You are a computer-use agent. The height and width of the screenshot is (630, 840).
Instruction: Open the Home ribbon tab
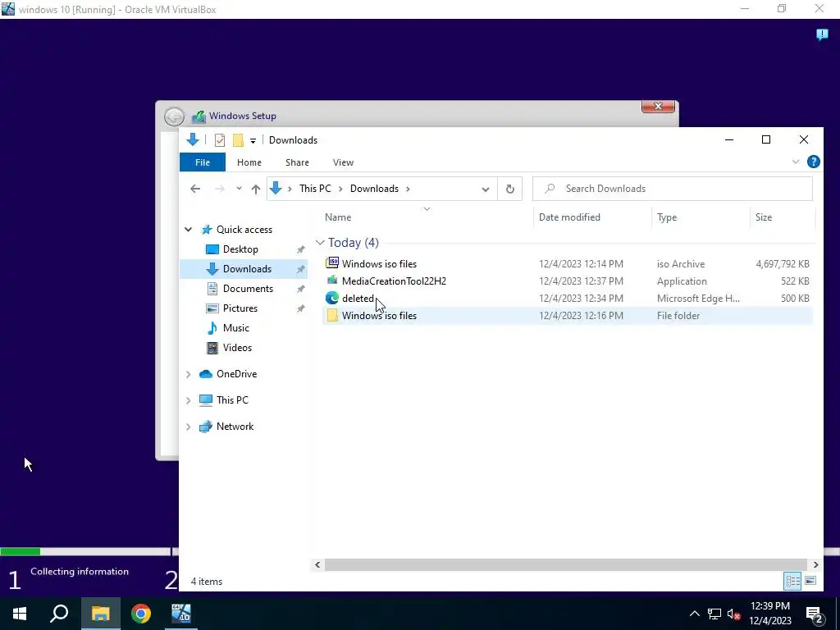coord(249,162)
